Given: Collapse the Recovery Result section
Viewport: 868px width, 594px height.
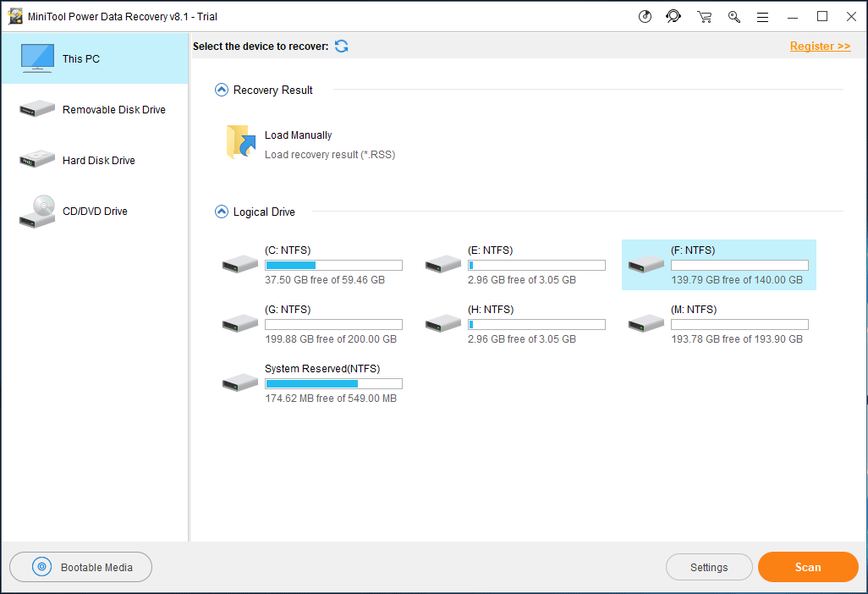Looking at the screenshot, I should click(221, 89).
